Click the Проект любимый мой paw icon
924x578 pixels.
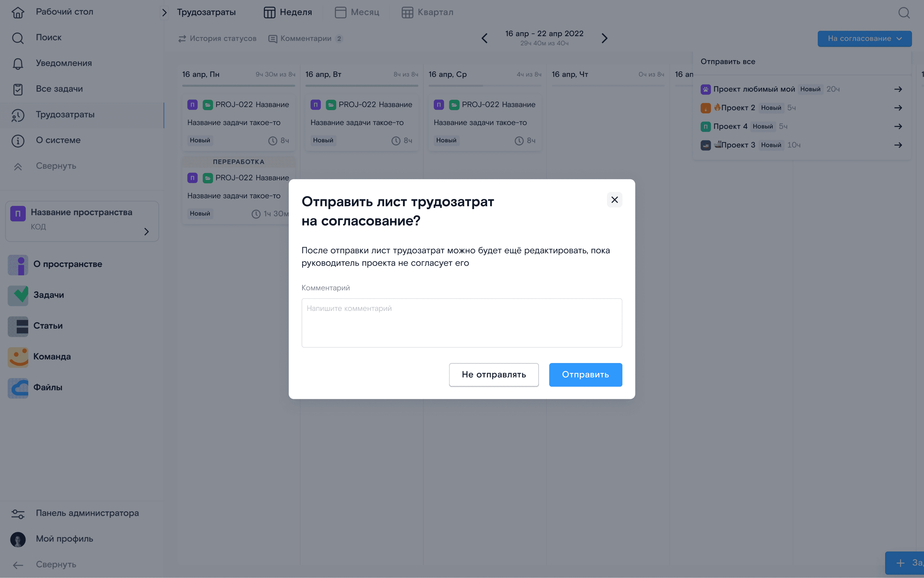click(706, 89)
